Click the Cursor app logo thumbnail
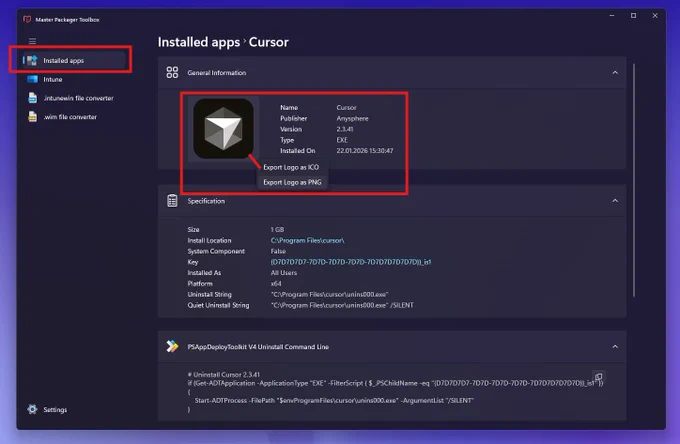The image size is (680, 444). (x=223, y=128)
